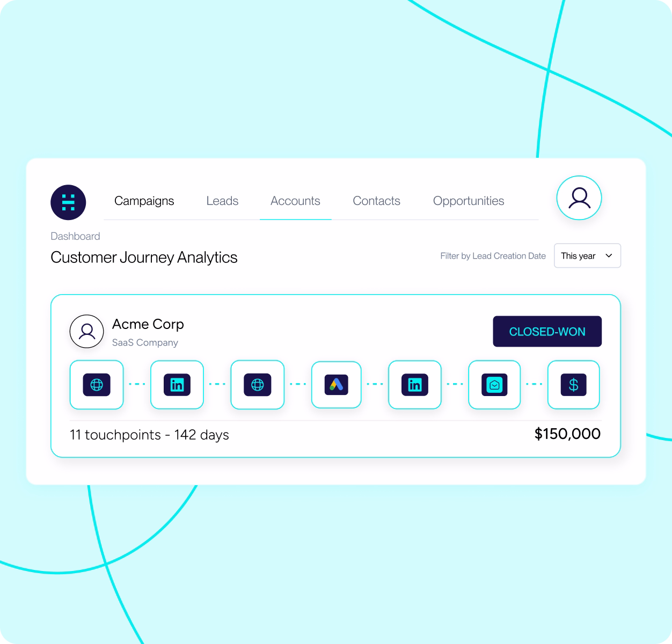Click the SaaS Company subtitle
The height and width of the screenshot is (644, 672).
pos(145,342)
